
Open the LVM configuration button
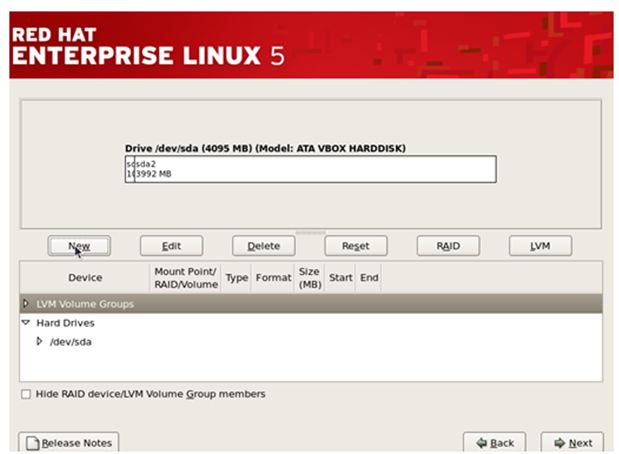540,246
